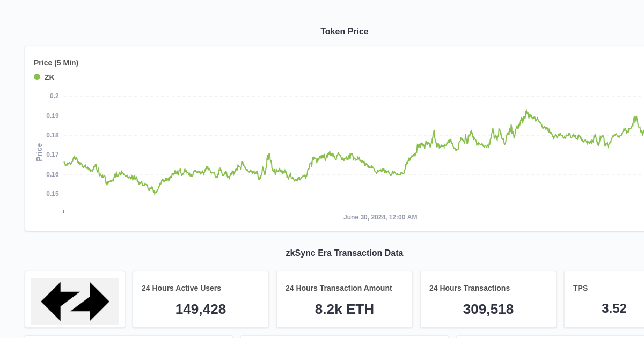
Task: Click the 309,518 transactions figure
Action: click(x=488, y=309)
